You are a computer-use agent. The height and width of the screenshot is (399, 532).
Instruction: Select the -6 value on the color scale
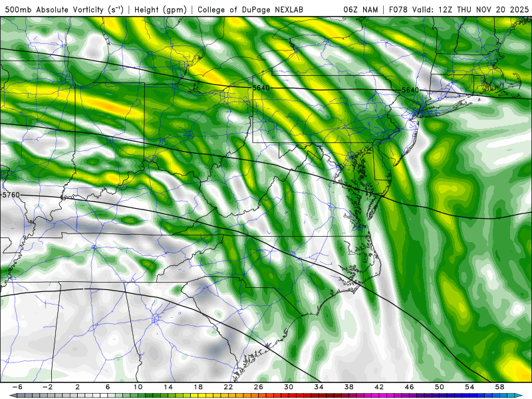[17, 387]
